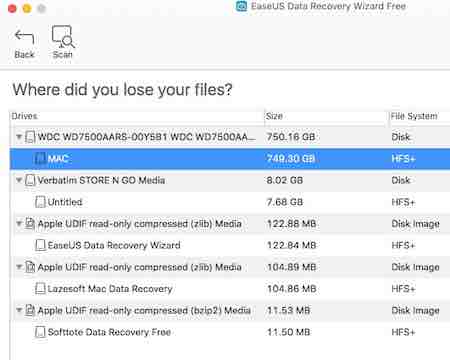This screenshot has height=360, width=450.
Task: Click the EaseUS app icon in title bar
Action: click(241, 6)
